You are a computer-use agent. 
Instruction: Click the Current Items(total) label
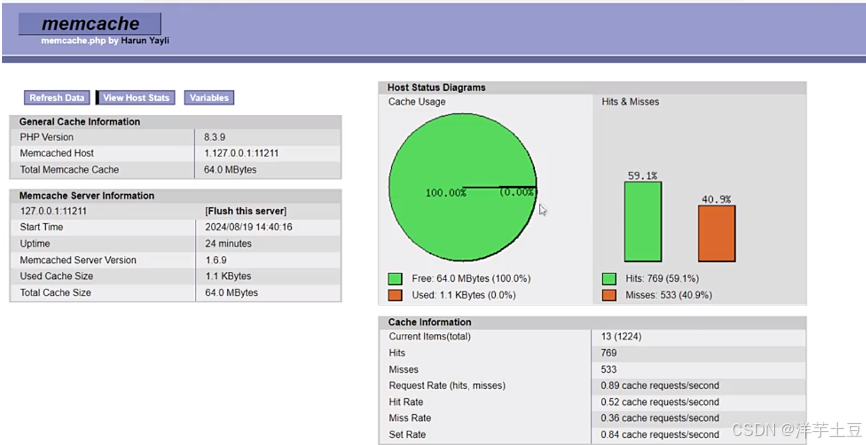click(430, 337)
